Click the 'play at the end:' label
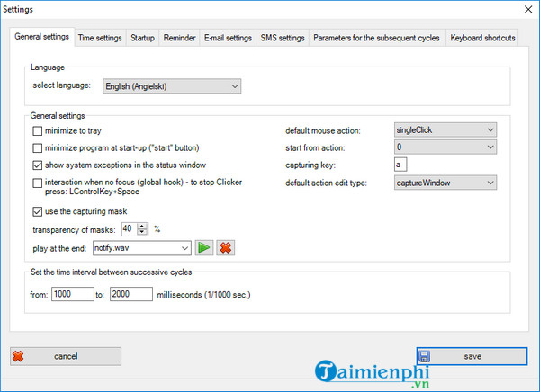Screen dimensions: 540x392 coord(59,248)
